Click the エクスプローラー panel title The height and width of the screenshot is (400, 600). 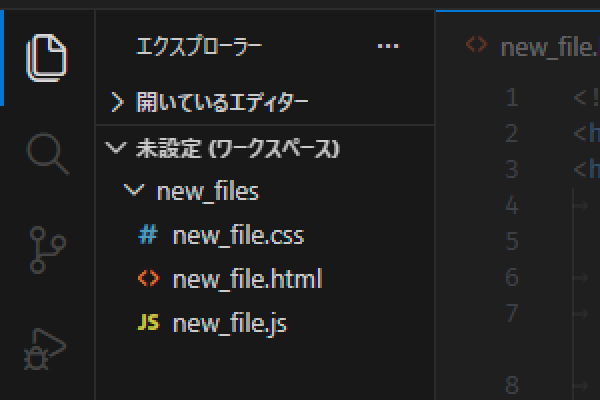point(199,46)
